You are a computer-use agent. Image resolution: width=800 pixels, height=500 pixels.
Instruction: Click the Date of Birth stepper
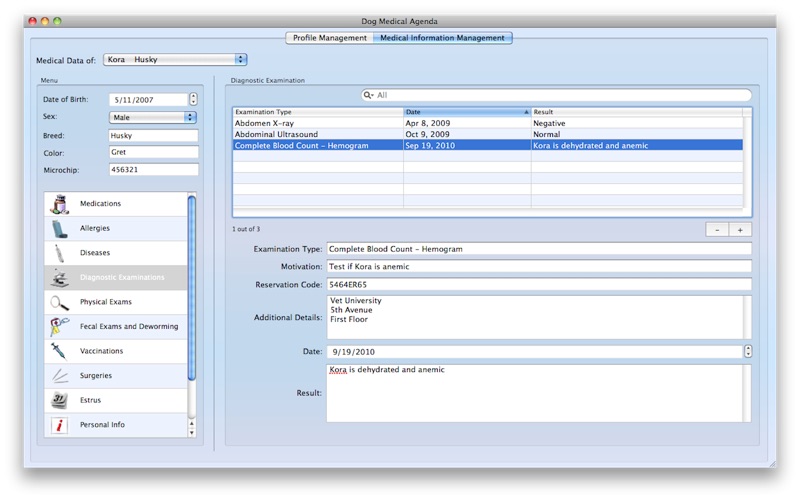click(x=193, y=99)
